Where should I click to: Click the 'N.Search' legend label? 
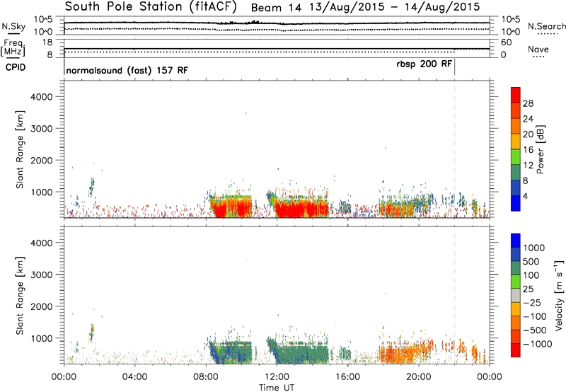(x=546, y=26)
